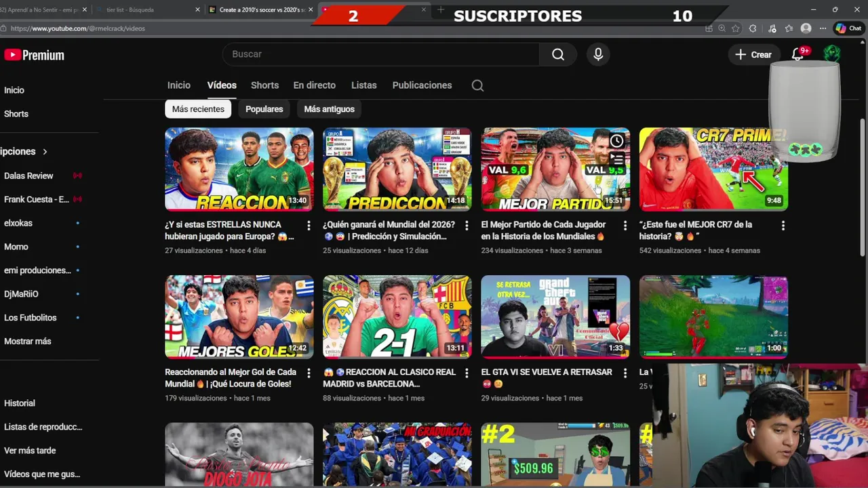Screen dimensions: 868x488
Task: Click the YouTube Premium logo
Action: coord(34,55)
